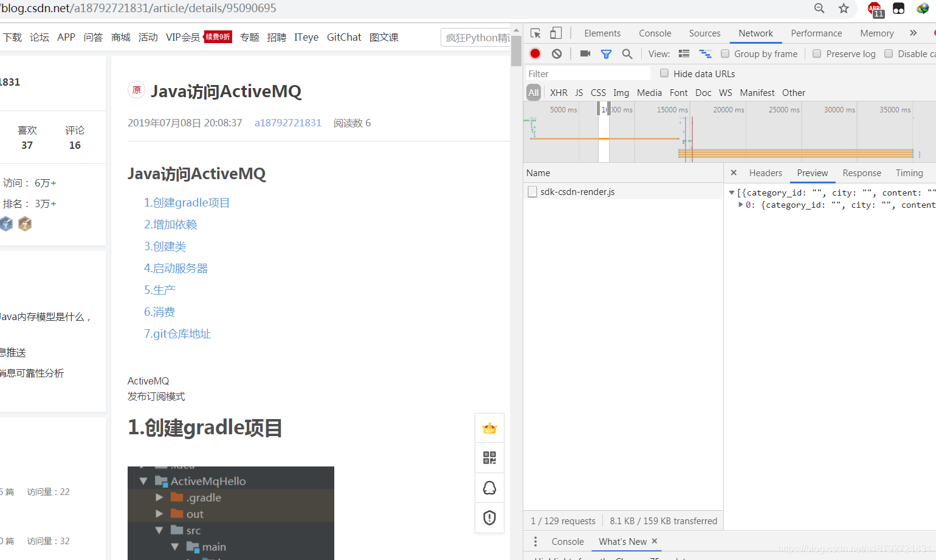
Task: Bookmark this page with star icon
Action: tap(844, 8)
